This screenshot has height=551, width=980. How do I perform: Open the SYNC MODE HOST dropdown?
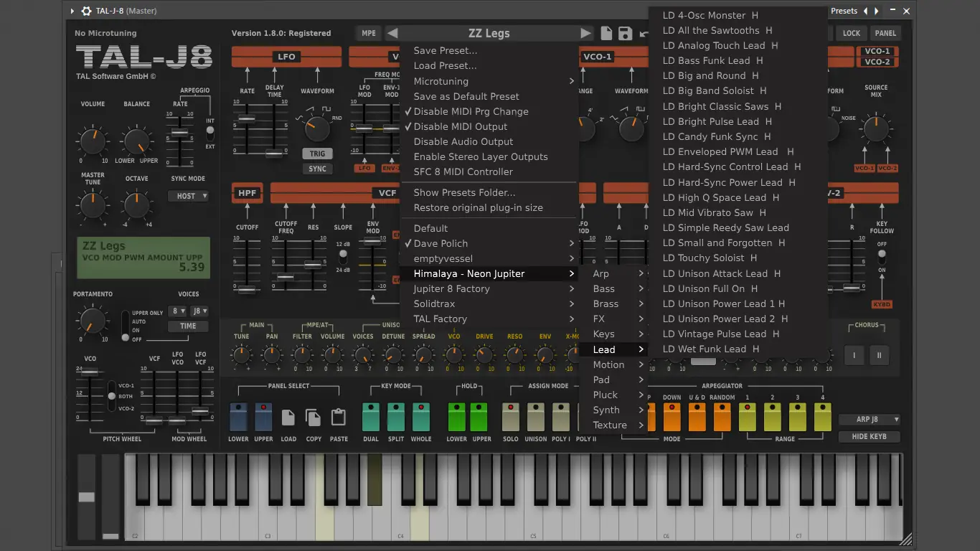[189, 195]
